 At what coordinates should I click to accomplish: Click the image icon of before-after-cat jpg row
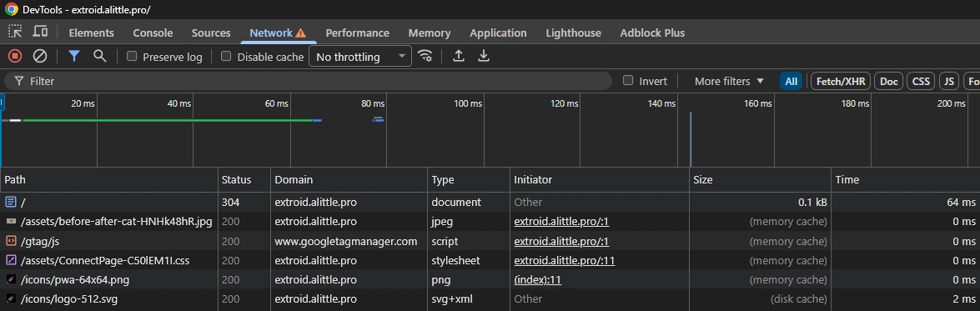click(11, 222)
